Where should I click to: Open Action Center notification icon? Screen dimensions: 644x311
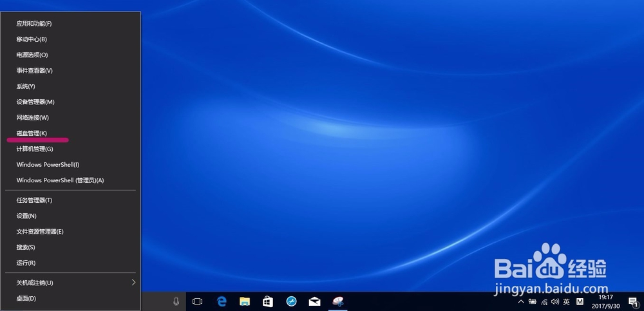pyautogui.click(x=633, y=302)
